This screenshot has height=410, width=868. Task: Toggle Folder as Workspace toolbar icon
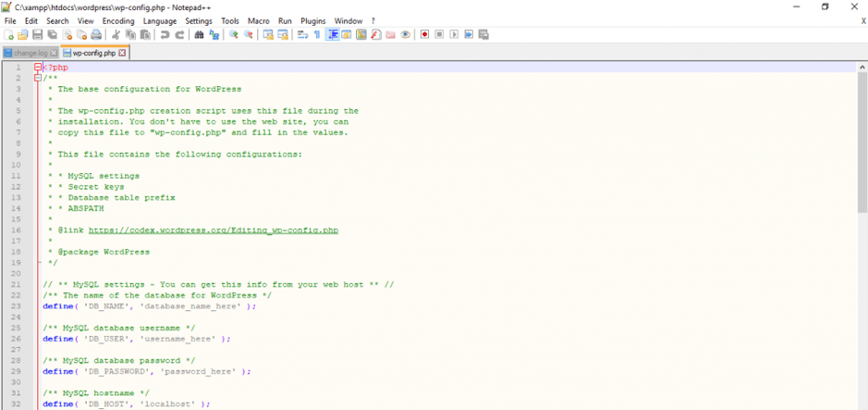(391, 34)
